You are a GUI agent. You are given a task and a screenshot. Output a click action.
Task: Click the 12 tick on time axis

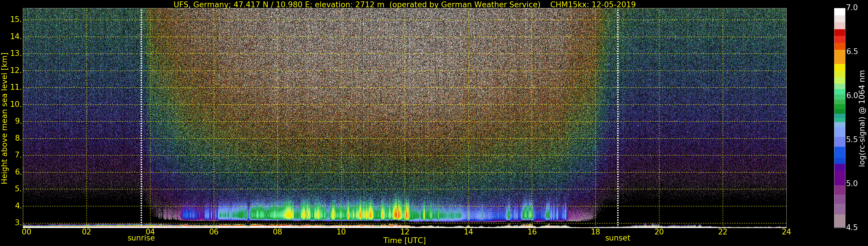[x=404, y=232]
